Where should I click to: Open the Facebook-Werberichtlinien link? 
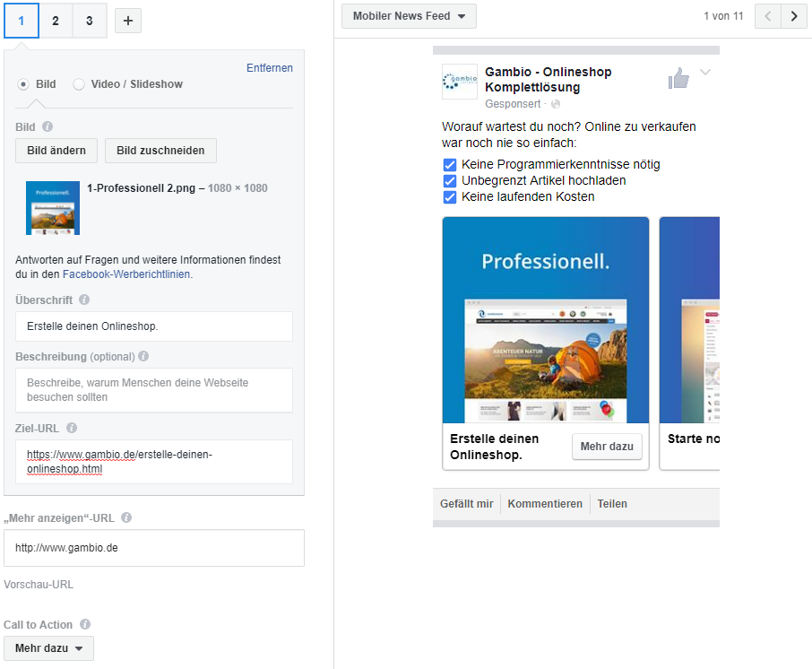tap(126, 274)
